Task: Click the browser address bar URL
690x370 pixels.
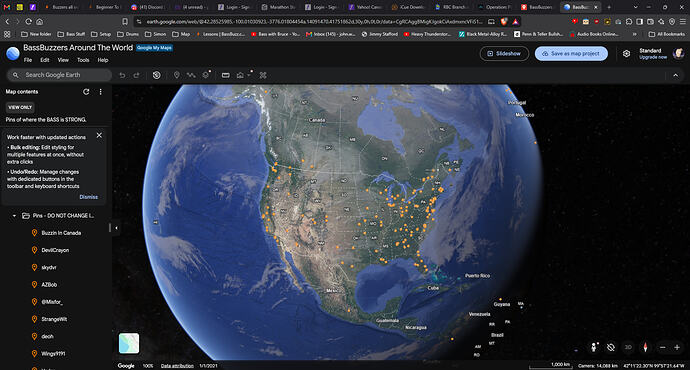Action: coord(314,22)
